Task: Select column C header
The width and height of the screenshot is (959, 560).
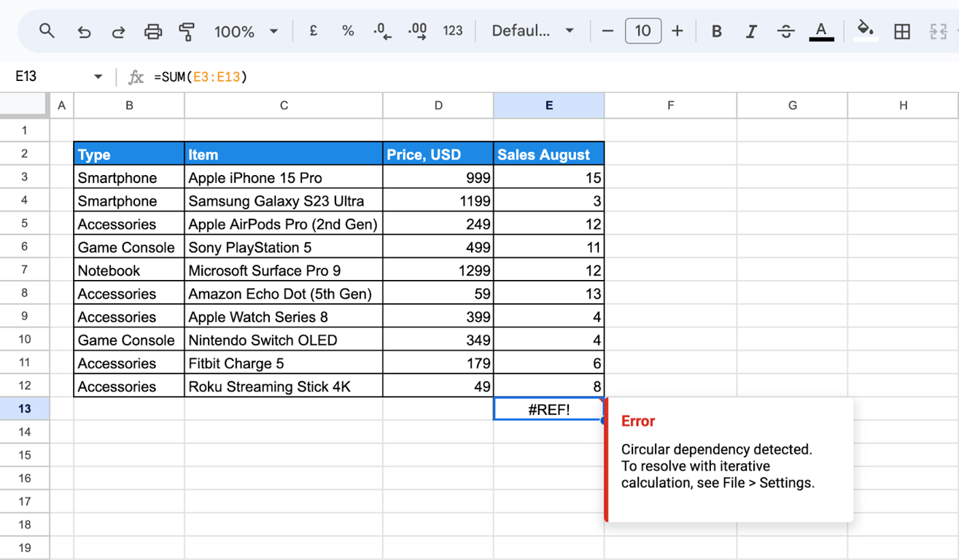Action: pyautogui.click(x=284, y=106)
